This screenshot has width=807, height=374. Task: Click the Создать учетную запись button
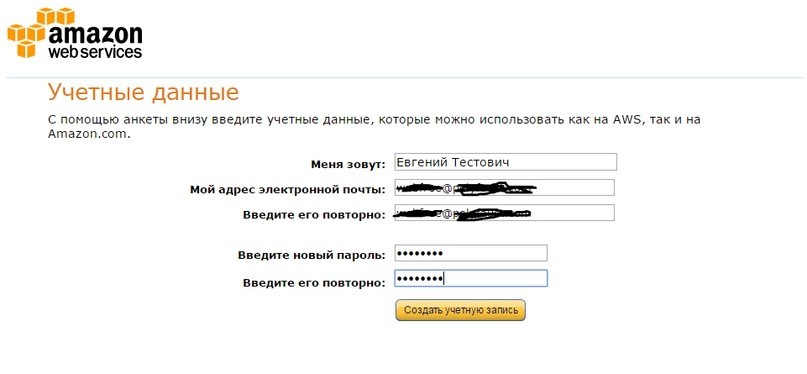click(x=461, y=310)
